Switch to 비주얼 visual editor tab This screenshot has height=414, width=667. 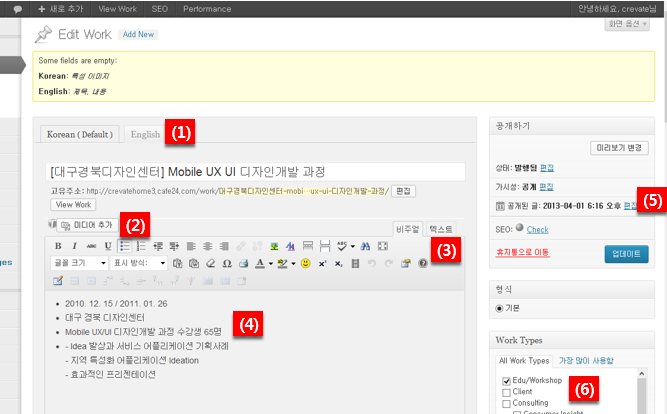point(408,229)
